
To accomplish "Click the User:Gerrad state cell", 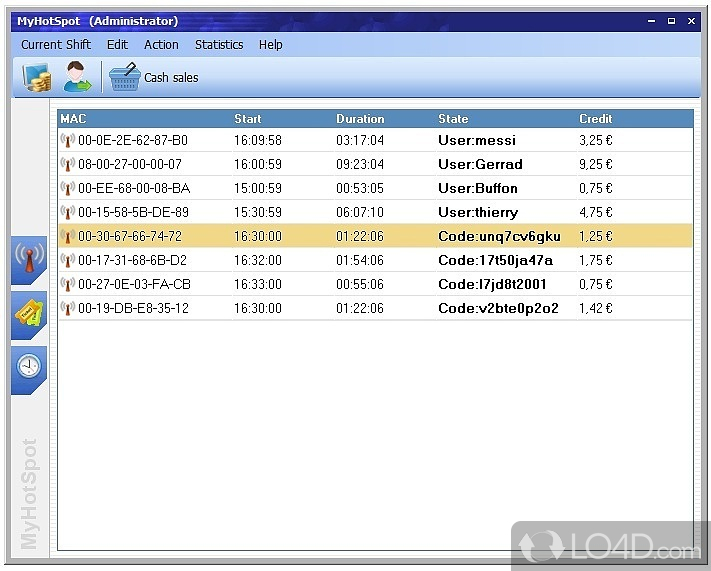I will click(x=480, y=164).
